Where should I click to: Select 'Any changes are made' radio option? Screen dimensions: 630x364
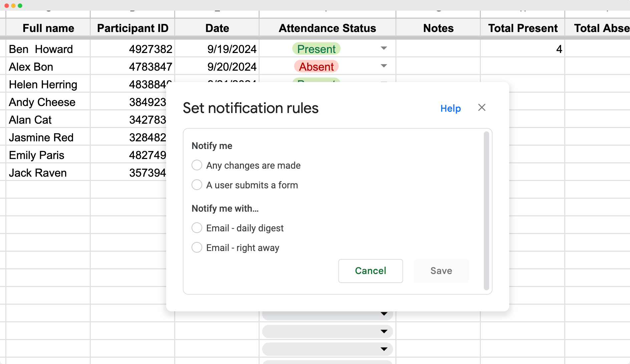click(197, 165)
